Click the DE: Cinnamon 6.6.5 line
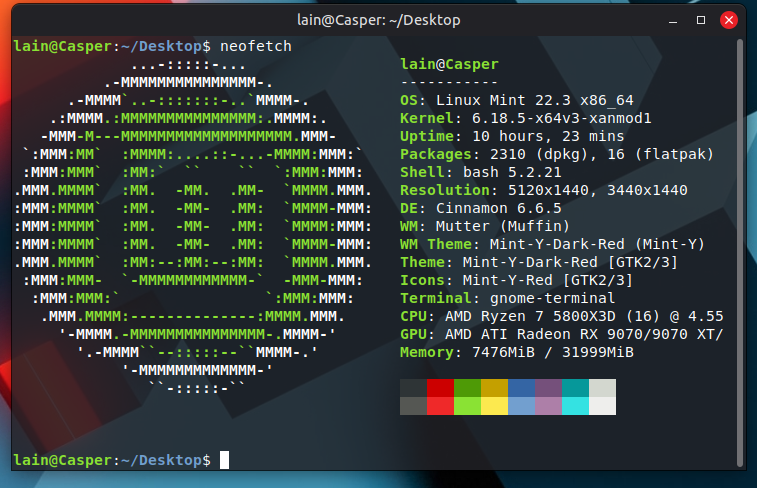The image size is (757, 488). point(480,208)
